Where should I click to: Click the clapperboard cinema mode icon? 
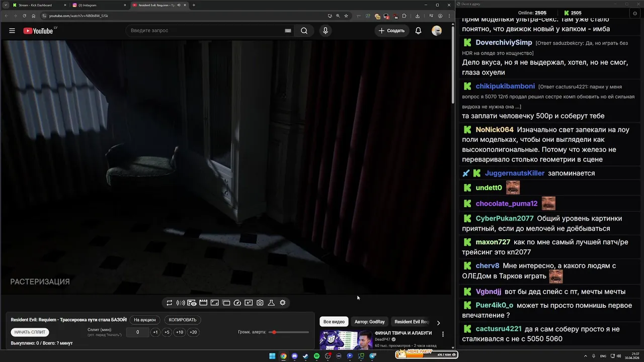pos(203,303)
